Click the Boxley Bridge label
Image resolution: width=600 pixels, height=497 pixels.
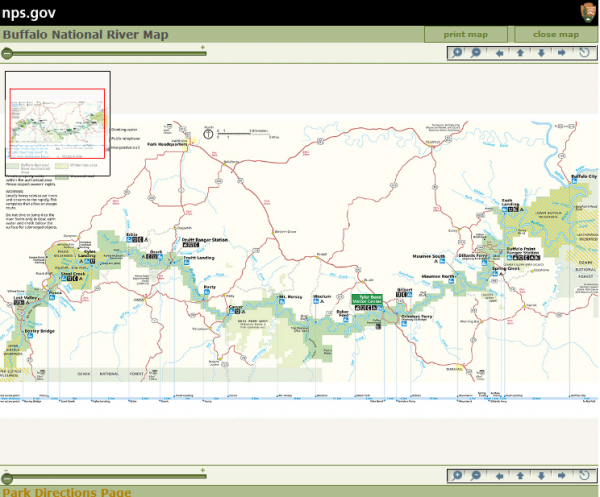39,331
